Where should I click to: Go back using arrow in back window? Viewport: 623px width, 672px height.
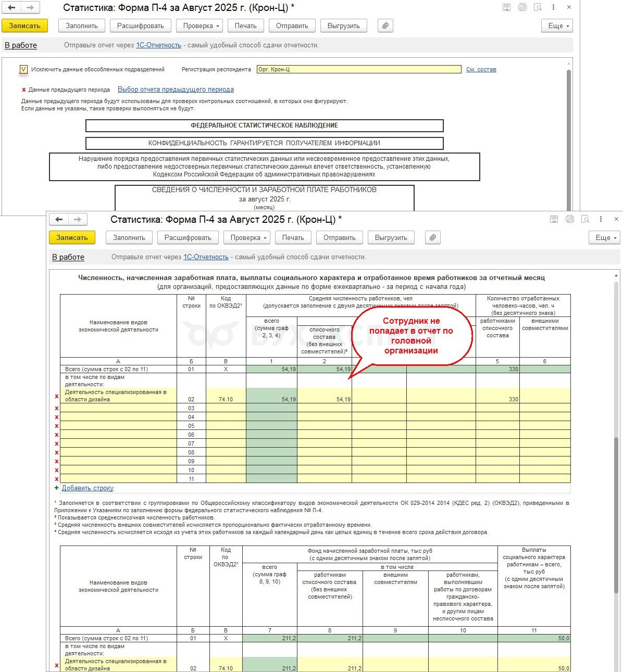(x=11, y=8)
